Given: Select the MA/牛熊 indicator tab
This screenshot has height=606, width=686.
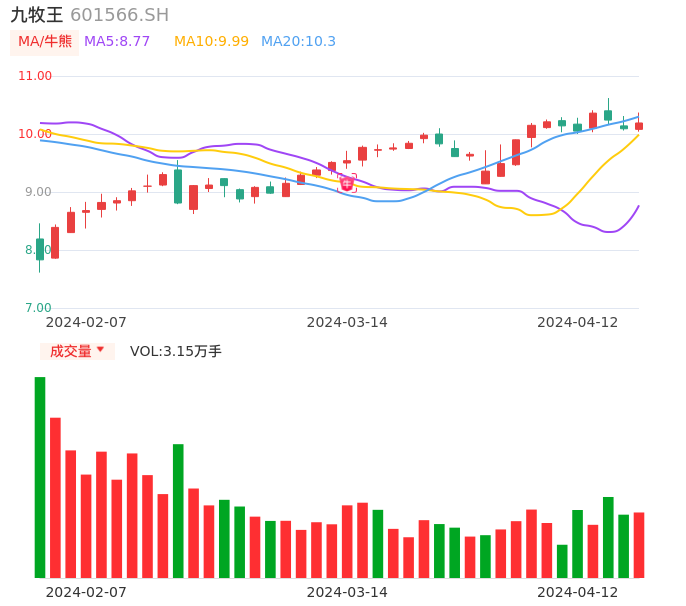Looking at the screenshot, I should (45, 42).
